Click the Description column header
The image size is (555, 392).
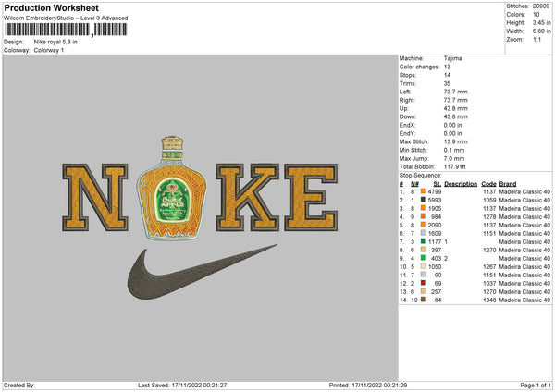460,183
